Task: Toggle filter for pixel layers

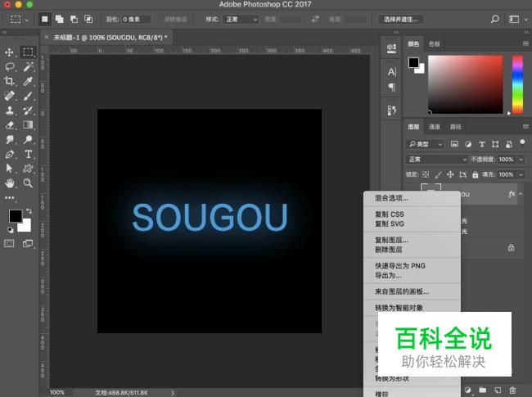Action: [454, 144]
